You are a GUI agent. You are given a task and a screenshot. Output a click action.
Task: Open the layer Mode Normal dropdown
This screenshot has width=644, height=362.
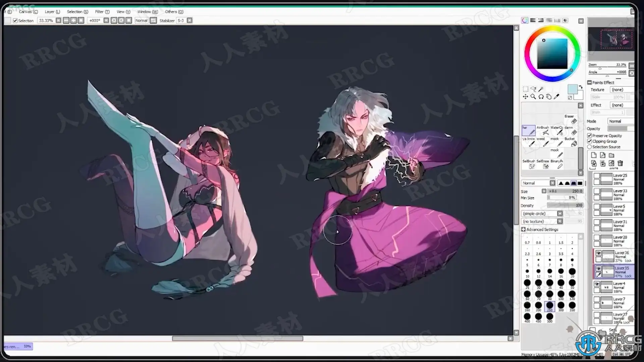tap(621, 121)
